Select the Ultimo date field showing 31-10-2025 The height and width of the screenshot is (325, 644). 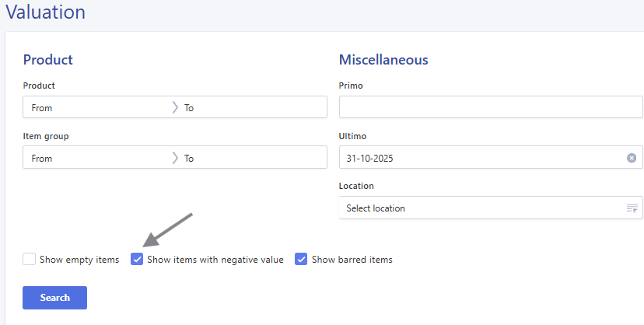click(478, 158)
